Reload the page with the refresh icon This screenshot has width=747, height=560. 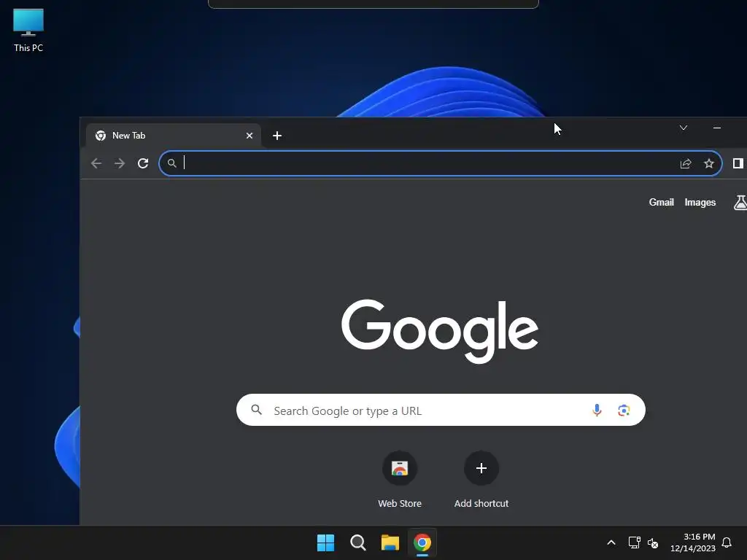[x=143, y=163]
